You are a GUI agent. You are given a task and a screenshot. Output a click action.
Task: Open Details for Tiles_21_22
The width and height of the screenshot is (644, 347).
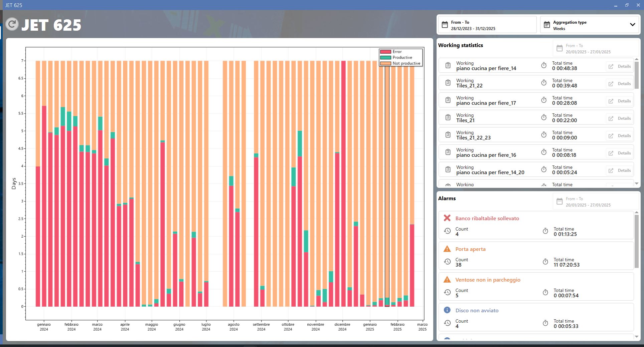[x=620, y=83]
